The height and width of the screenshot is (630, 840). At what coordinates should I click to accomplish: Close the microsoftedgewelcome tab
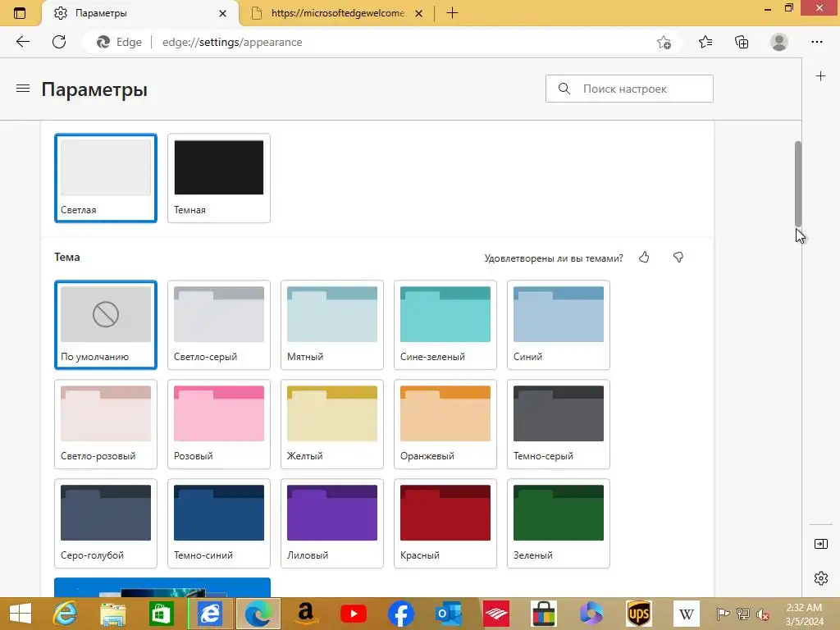point(419,13)
